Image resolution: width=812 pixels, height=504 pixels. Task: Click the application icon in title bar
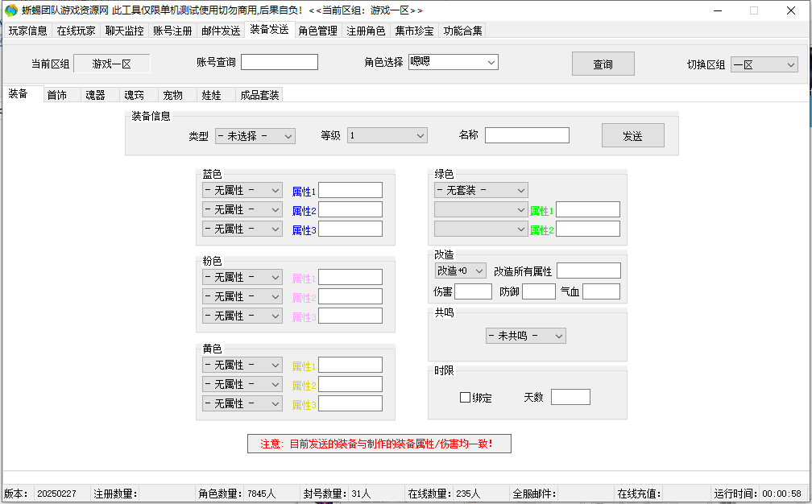(x=11, y=10)
